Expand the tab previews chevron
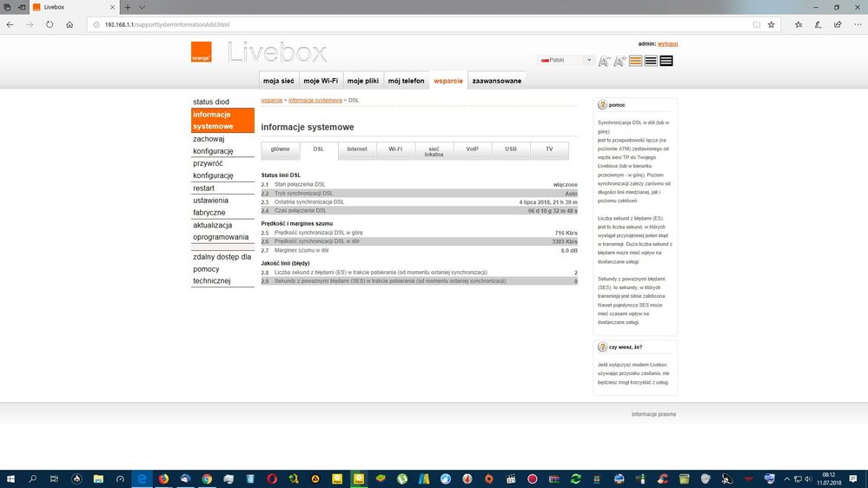The height and width of the screenshot is (488, 868). coord(142,7)
